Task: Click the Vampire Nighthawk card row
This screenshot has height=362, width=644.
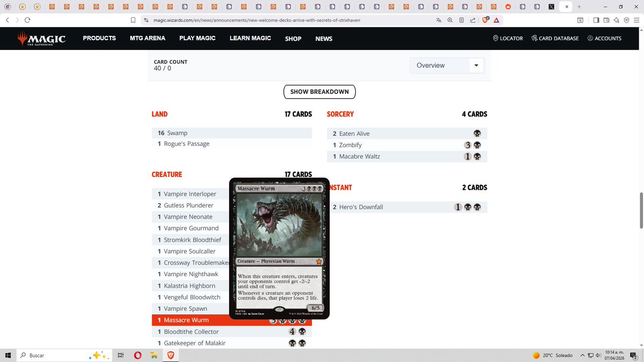Action: coord(191,274)
